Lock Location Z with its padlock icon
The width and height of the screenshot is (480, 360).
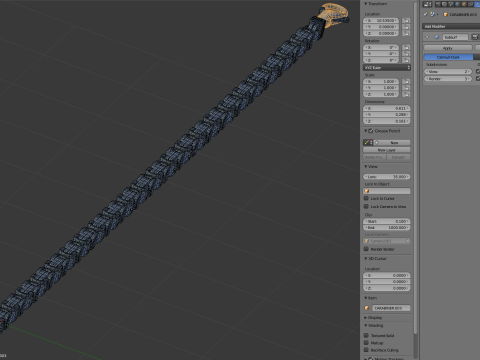(406, 33)
